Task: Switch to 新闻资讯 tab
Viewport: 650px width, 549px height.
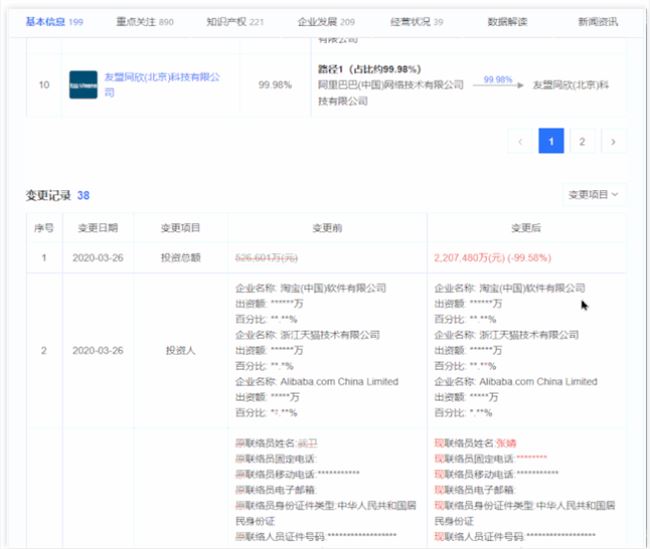Action: coord(598,22)
